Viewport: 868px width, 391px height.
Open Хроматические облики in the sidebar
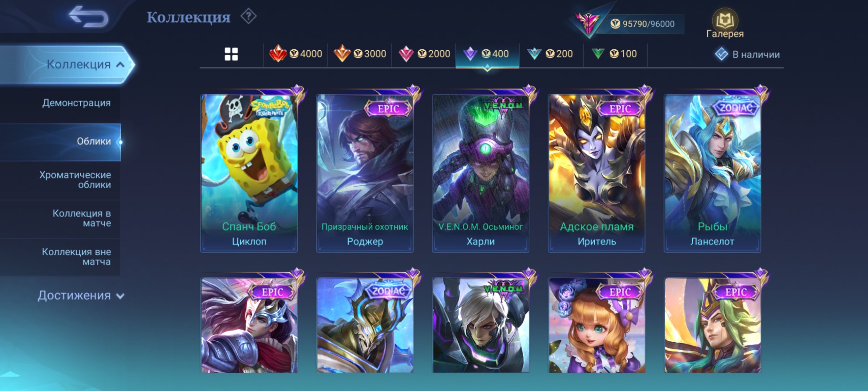pyautogui.click(x=75, y=180)
